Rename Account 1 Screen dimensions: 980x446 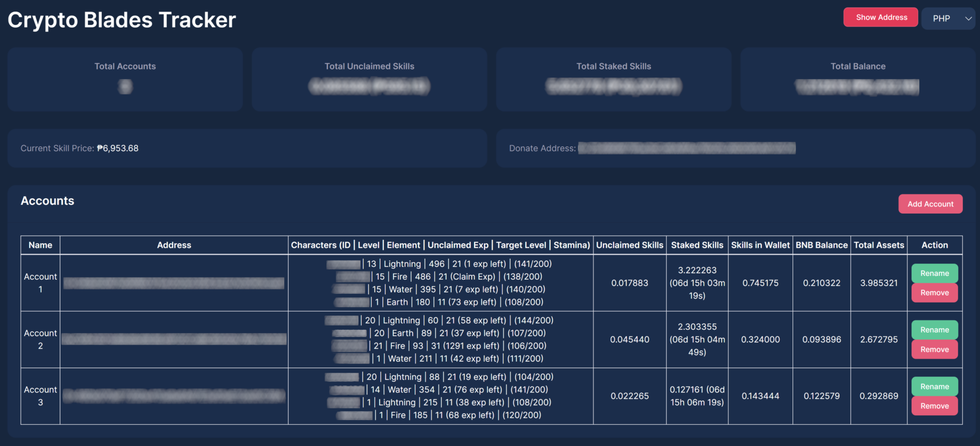tap(934, 273)
